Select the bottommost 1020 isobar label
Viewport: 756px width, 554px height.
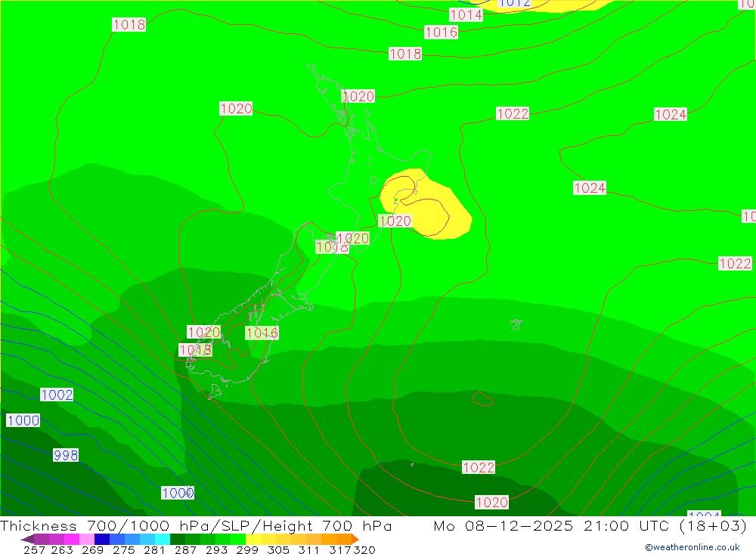pos(492,503)
